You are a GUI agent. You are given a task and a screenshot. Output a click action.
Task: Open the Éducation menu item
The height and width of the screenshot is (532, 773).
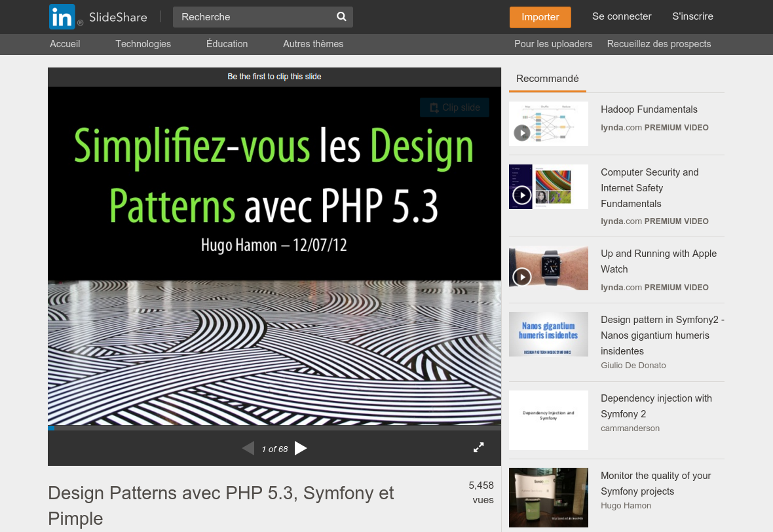click(x=227, y=44)
